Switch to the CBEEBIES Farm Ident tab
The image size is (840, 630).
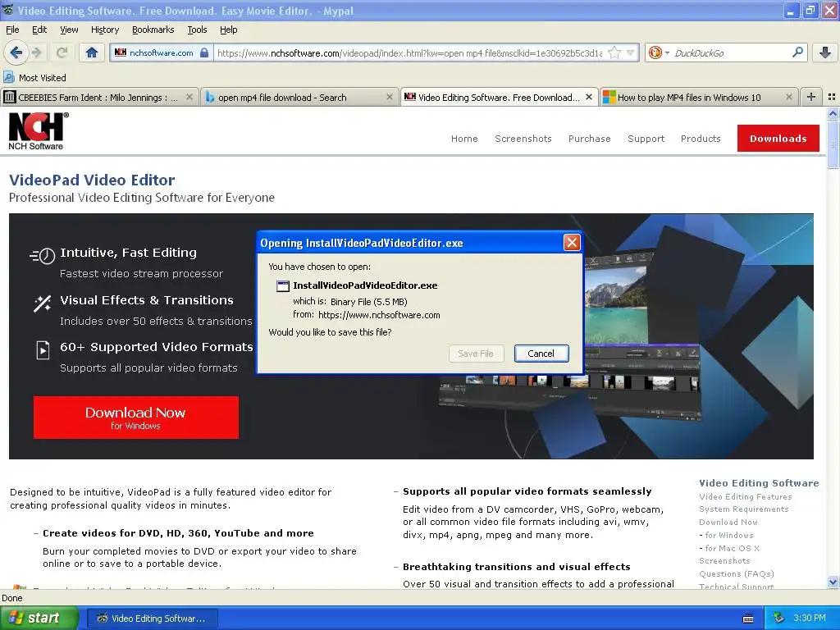click(x=99, y=97)
